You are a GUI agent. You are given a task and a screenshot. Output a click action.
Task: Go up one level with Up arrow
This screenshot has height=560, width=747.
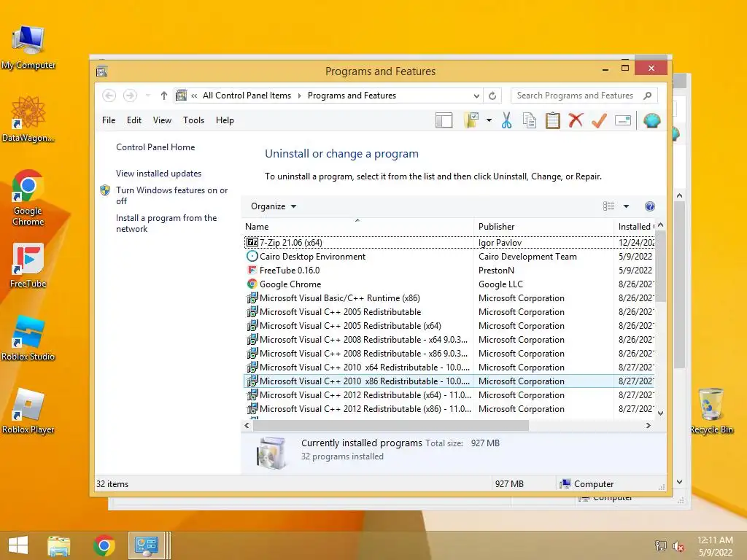point(164,96)
